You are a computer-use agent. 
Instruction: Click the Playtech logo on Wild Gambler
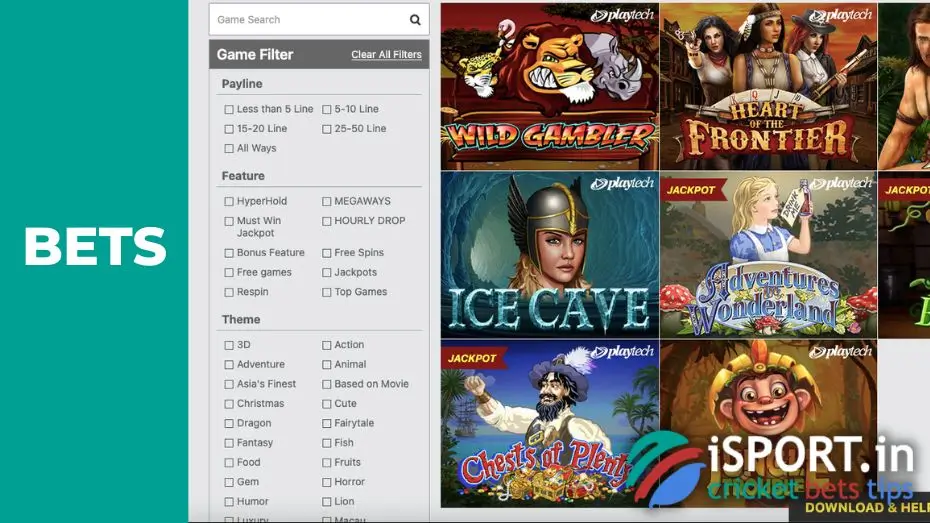[622, 15]
